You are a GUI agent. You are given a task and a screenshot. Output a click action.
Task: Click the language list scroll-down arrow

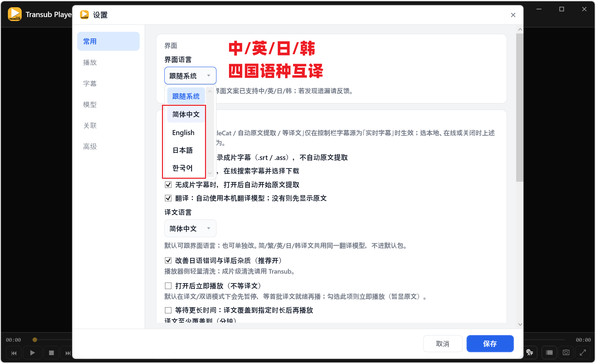tap(210, 173)
